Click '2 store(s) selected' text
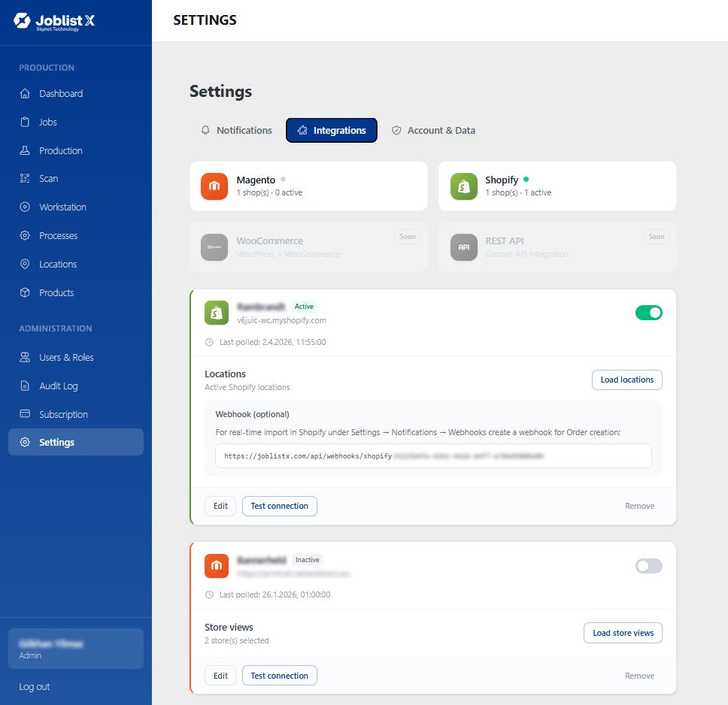 (x=237, y=640)
